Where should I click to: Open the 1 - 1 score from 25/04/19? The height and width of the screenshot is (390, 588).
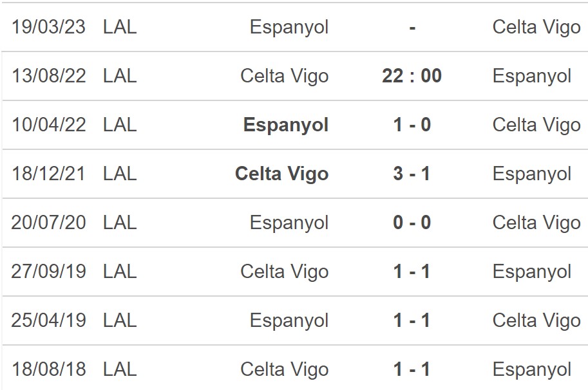coord(412,320)
